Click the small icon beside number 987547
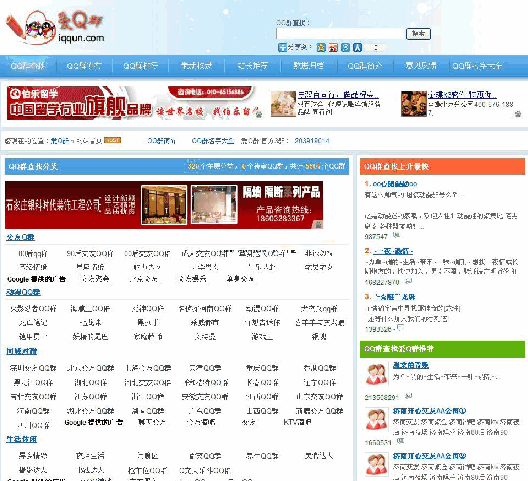Image resolution: width=528 pixels, height=481 pixels. click(x=397, y=235)
